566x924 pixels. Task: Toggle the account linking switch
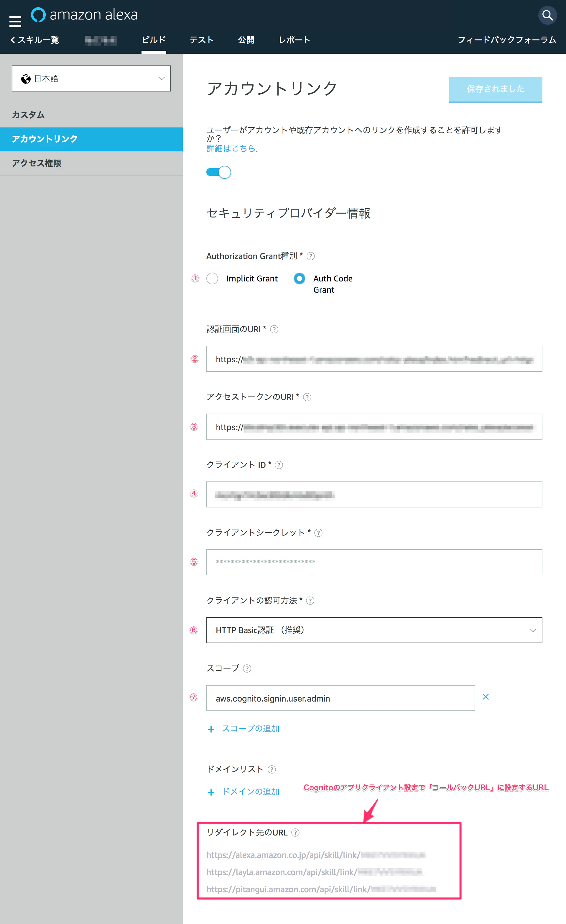[218, 172]
